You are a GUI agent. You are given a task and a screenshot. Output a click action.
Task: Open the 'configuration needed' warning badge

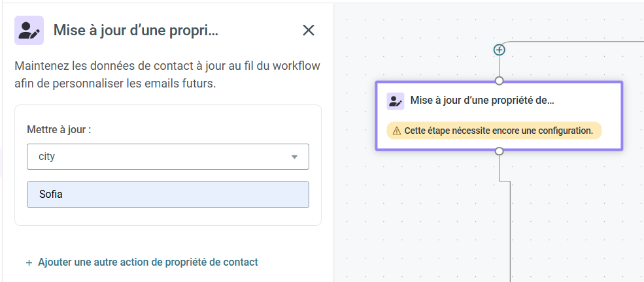click(x=494, y=131)
